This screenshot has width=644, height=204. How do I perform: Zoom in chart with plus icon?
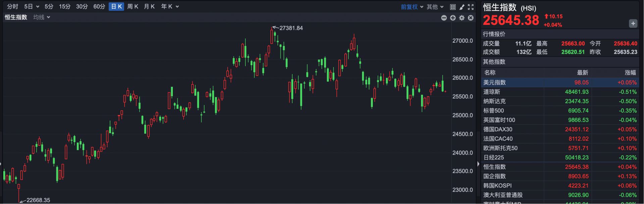(453, 18)
